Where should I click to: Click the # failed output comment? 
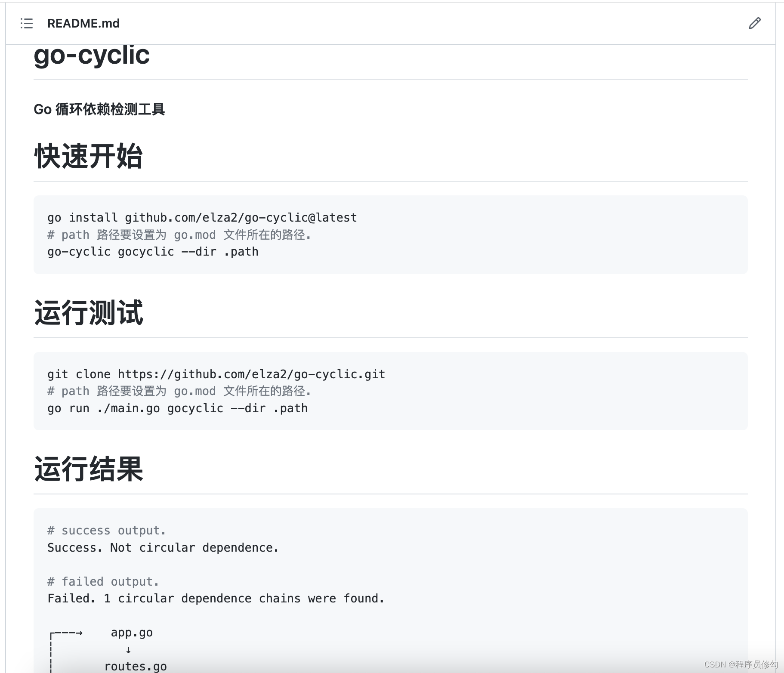[103, 581]
